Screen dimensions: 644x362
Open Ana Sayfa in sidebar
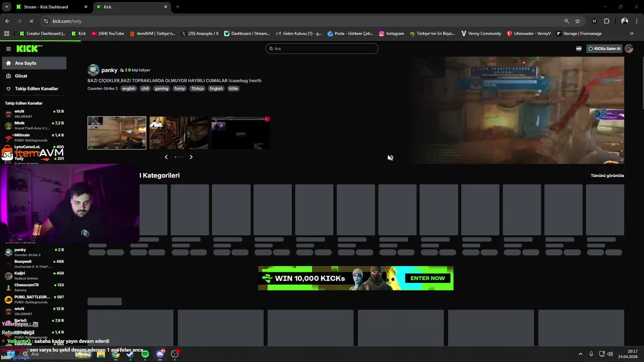(34, 63)
